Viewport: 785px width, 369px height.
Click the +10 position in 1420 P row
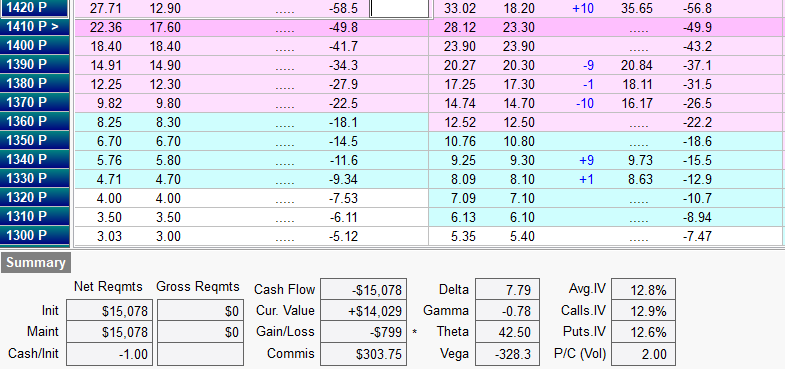click(x=583, y=9)
